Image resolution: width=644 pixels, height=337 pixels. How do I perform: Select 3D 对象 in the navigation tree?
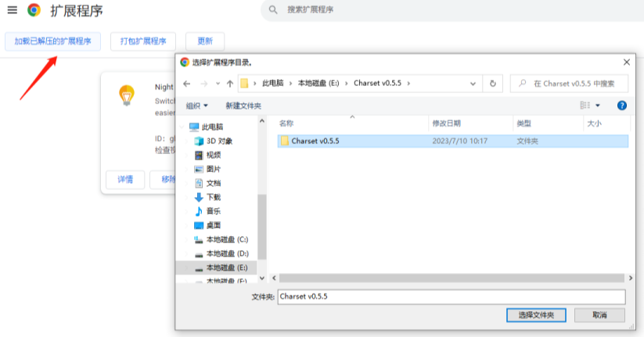click(218, 142)
